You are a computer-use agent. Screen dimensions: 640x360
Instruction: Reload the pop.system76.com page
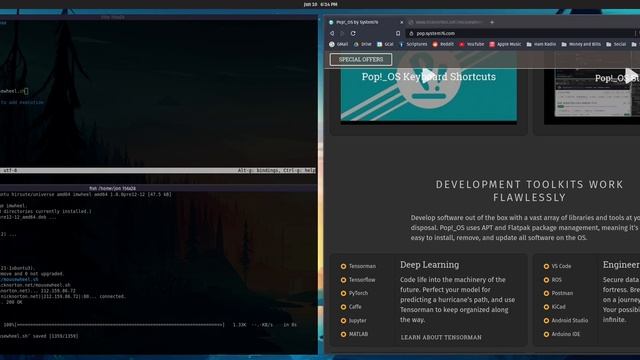(x=353, y=33)
